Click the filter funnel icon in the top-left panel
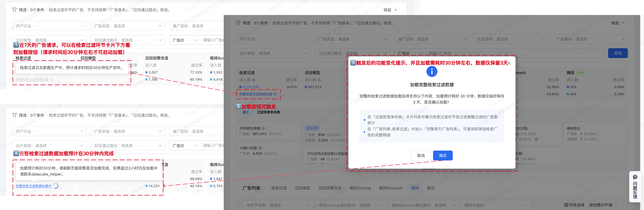 [15, 10]
